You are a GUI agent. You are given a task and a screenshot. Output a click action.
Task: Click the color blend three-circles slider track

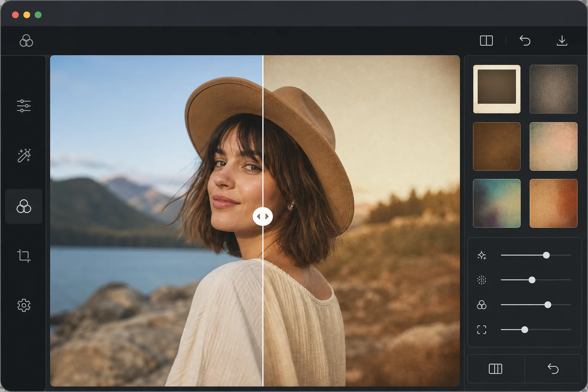tap(536, 305)
